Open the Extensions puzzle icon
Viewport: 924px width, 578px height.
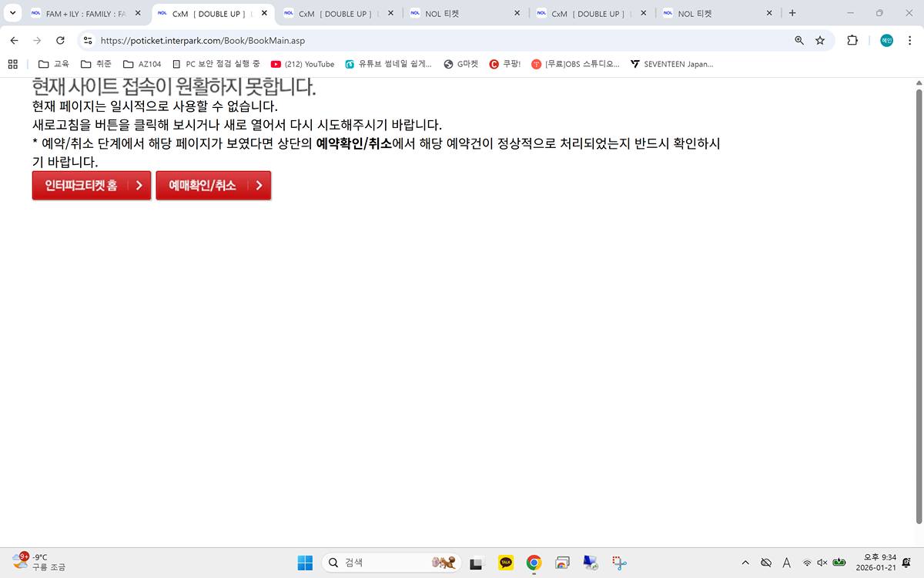[852, 40]
